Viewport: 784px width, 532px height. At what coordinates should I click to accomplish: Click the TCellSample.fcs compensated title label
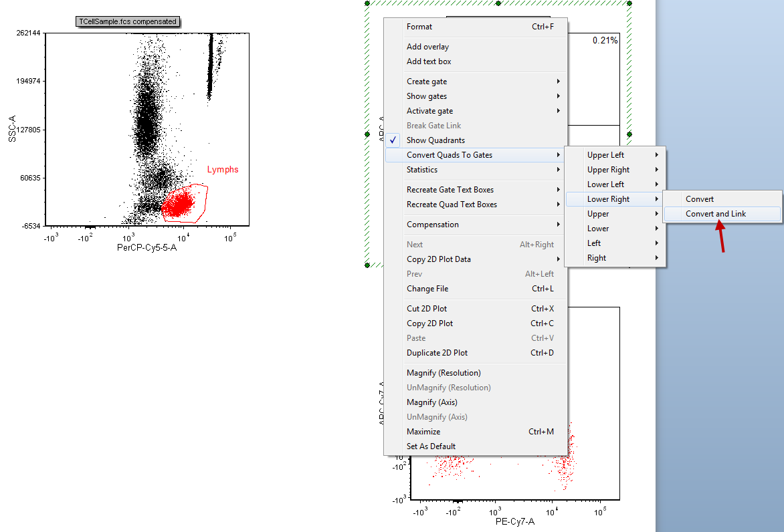[x=128, y=21]
